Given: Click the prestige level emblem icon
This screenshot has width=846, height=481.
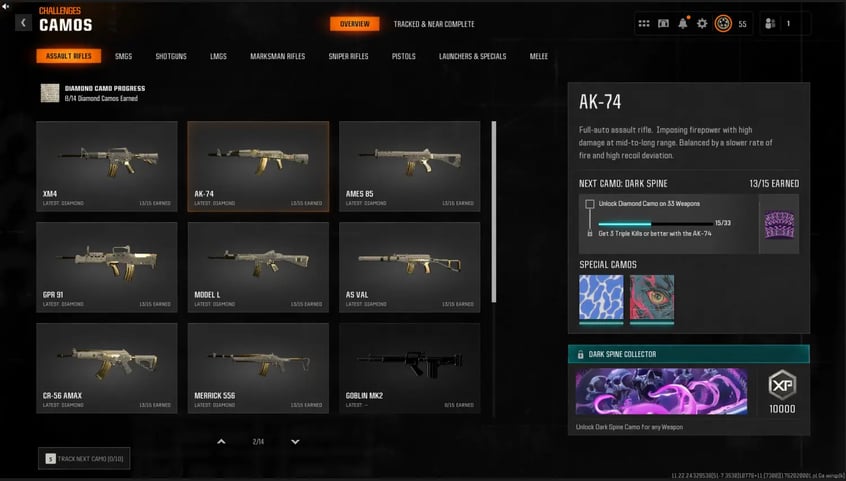Looking at the screenshot, I should coord(723,23).
